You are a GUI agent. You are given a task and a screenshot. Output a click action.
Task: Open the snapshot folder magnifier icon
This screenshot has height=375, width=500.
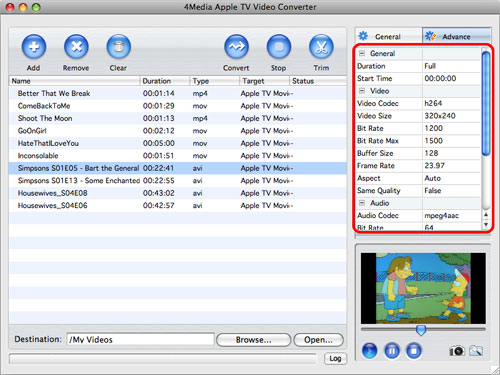pyautogui.click(x=476, y=351)
